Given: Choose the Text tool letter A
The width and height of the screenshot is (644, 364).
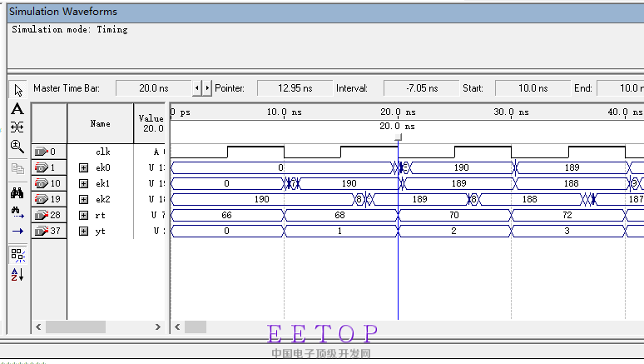Looking at the screenshot, I should coord(17,109).
